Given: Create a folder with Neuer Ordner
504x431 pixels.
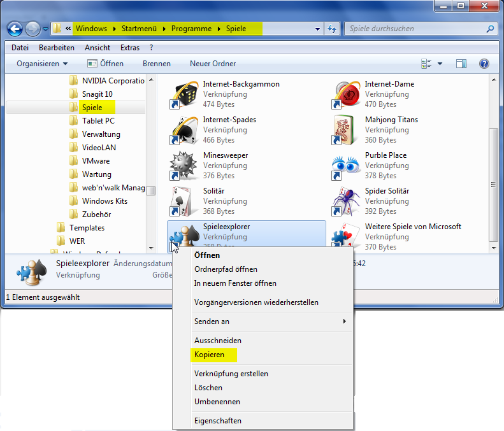Looking at the screenshot, I should click(x=213, y=64).
